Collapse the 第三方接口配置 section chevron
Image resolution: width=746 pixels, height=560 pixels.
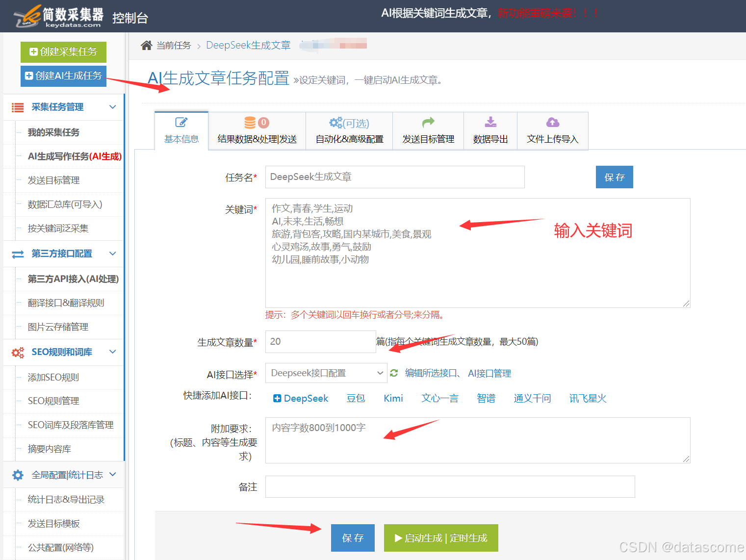point(113,254)
